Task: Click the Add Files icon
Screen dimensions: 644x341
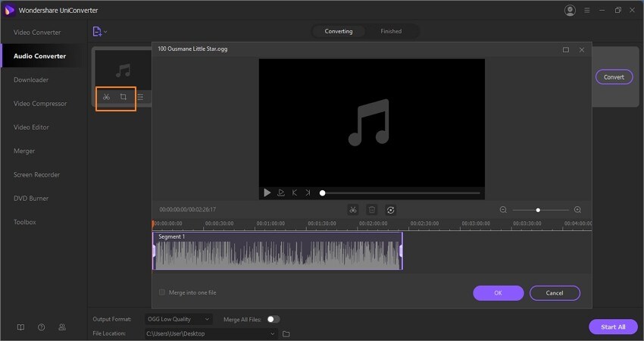Action: click(96, 32)
